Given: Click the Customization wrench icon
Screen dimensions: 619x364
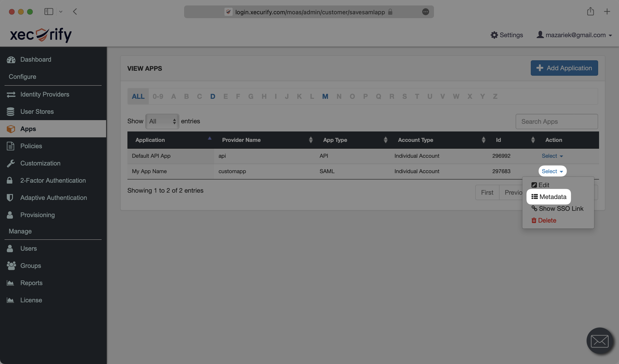Looking at the screenshot, I should (x=11, y=163).
